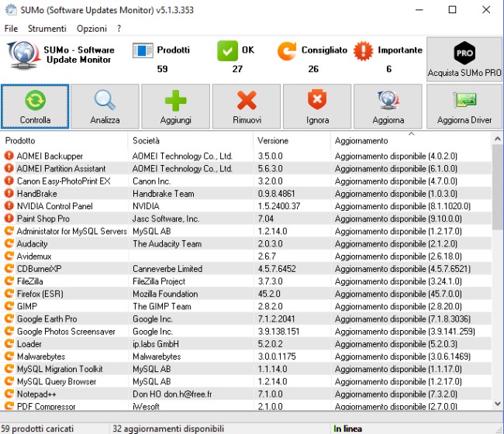Screen dimensions: 504x434
Task: Click the Aggiungi green plus button
Action: tap(175, 106)
